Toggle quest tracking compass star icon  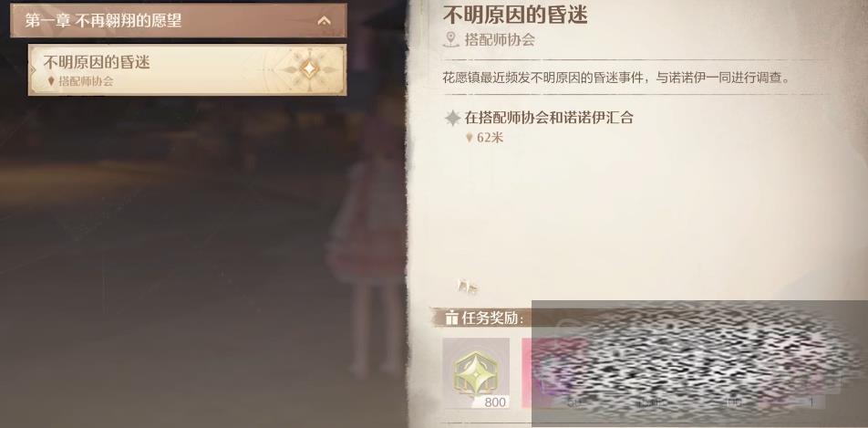click(x=309, y=69)
